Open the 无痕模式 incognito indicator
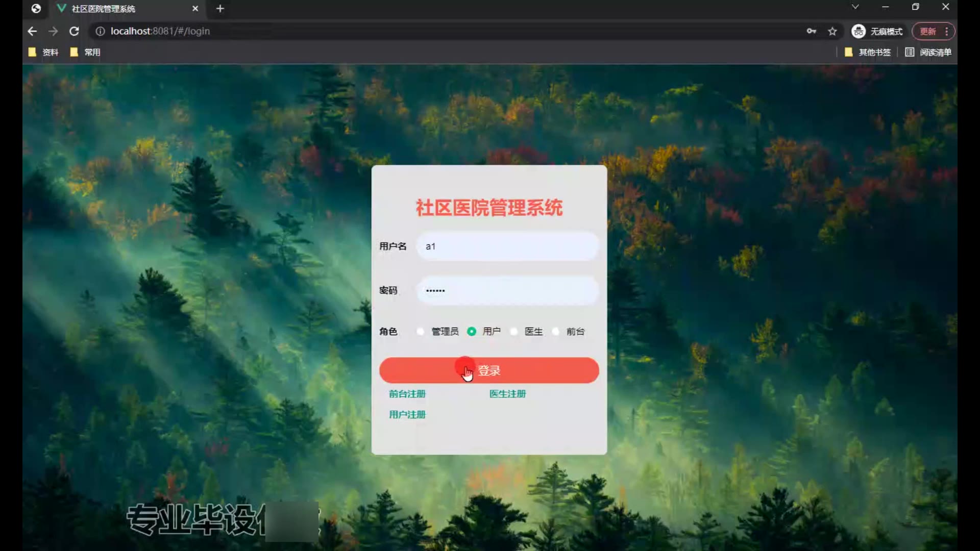 pos(877,31)
